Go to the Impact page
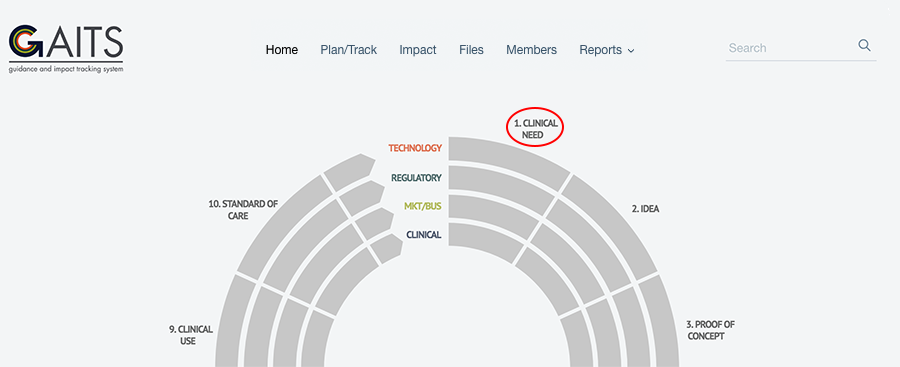 (418, 50)
